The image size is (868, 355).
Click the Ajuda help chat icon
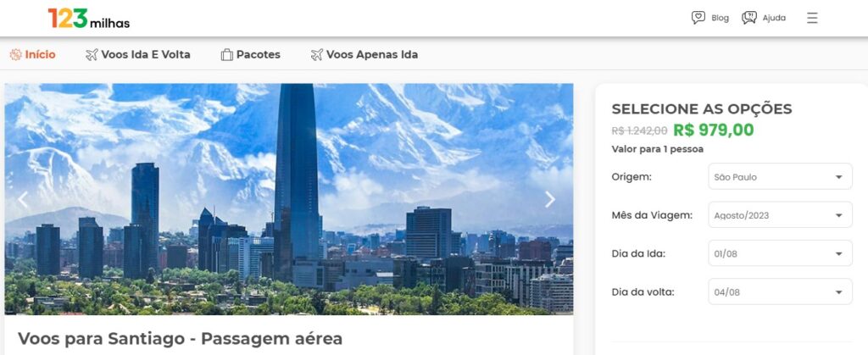click(749, 18)
